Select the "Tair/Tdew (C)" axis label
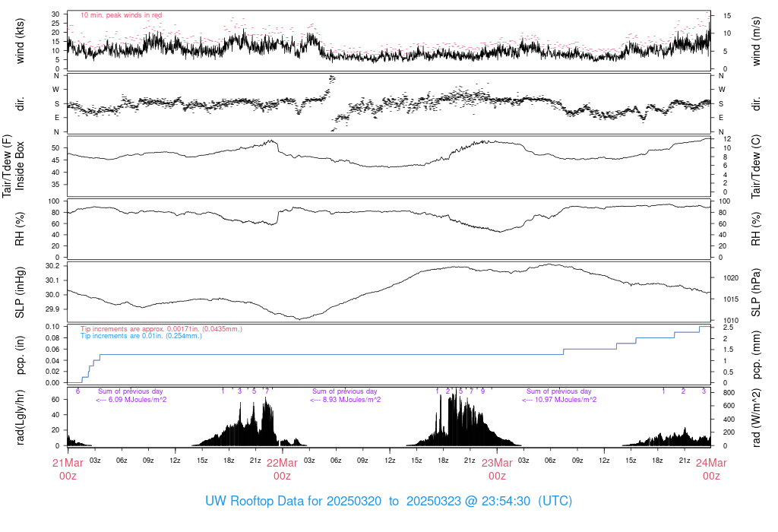This screenshot has width=778, height=532. 756,166
